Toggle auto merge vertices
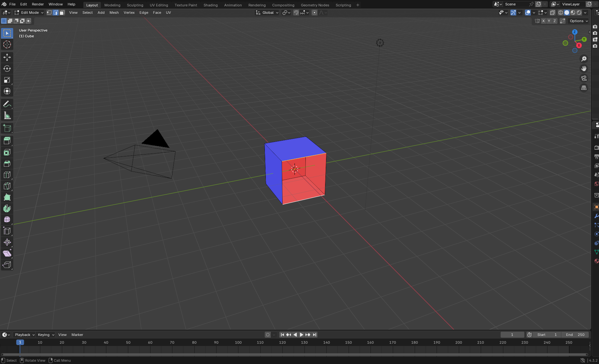 pos(563,21)
